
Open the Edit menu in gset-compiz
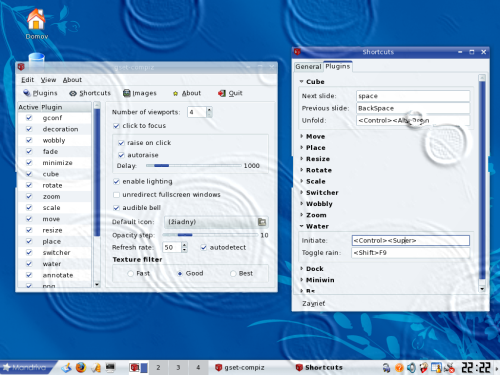[x=28, y=80]
